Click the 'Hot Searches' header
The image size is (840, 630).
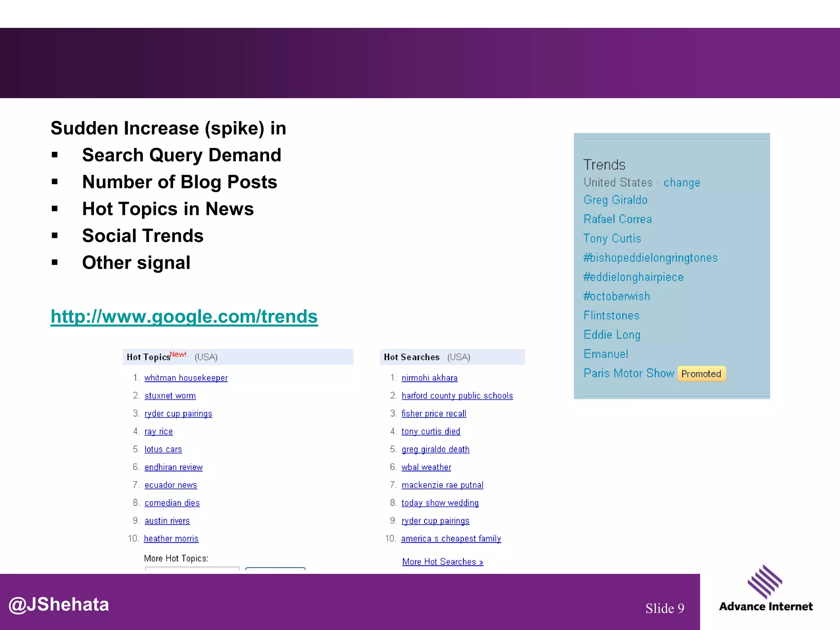tap(412, 357)
